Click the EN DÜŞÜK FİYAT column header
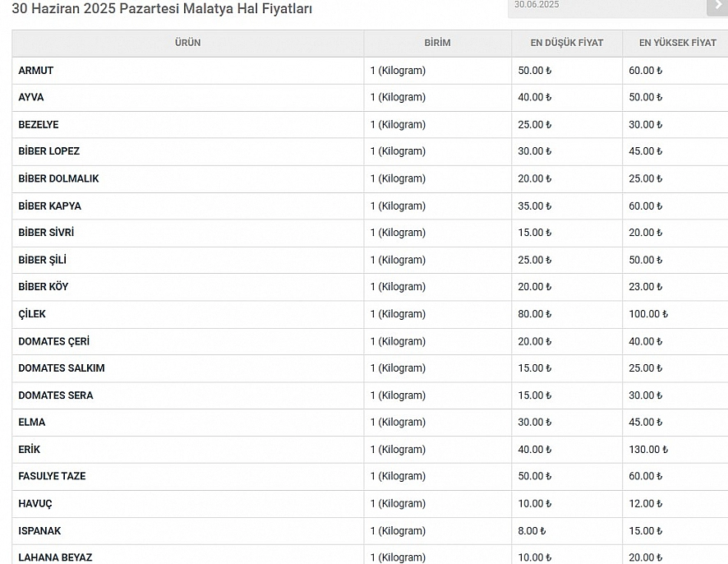Screen dimensions: 728x564 tap(567, 43)
